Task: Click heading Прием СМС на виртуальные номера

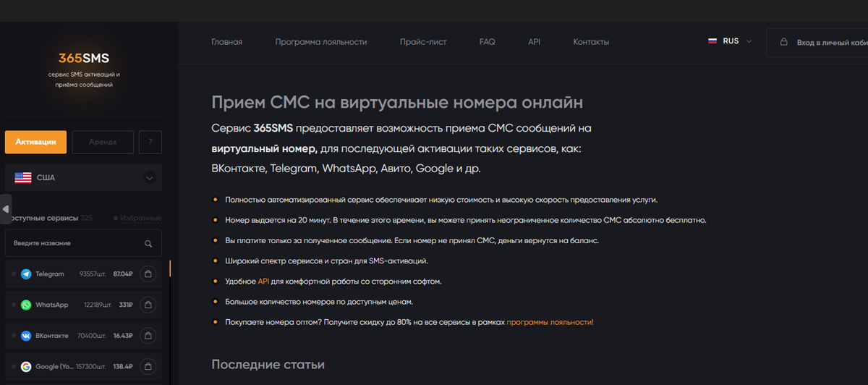Action: tap(397, 103)
